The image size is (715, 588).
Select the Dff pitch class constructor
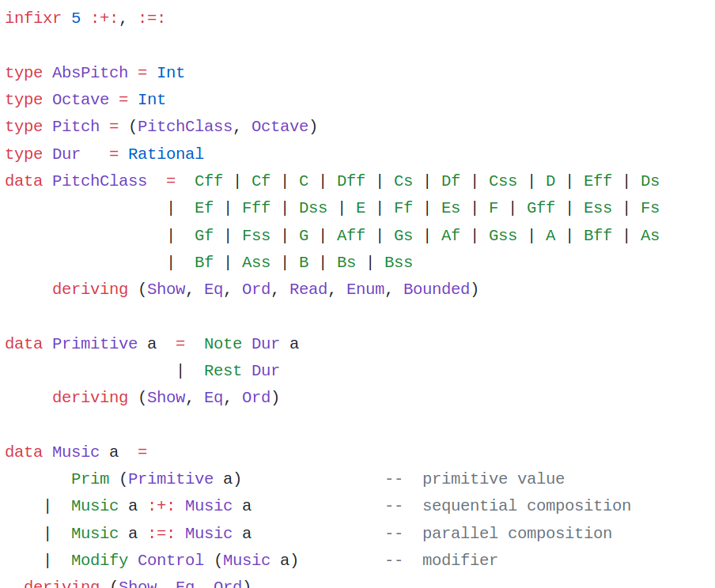[x=350, y=181]
